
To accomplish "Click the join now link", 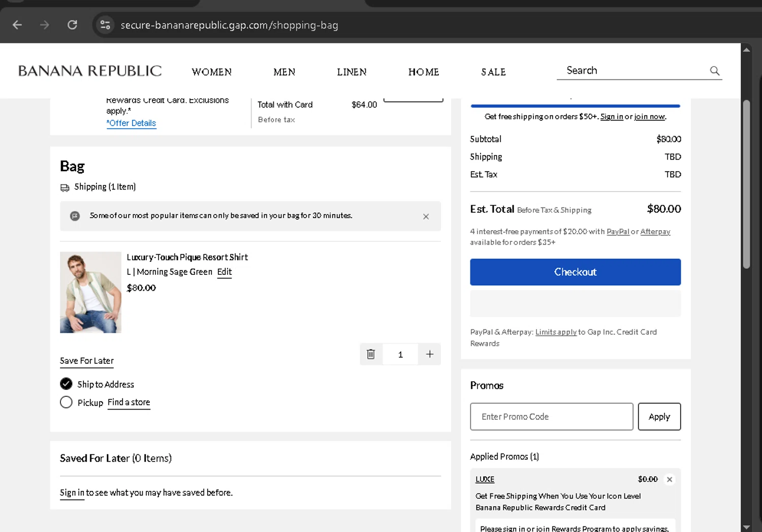I will (x=650, y=117).
